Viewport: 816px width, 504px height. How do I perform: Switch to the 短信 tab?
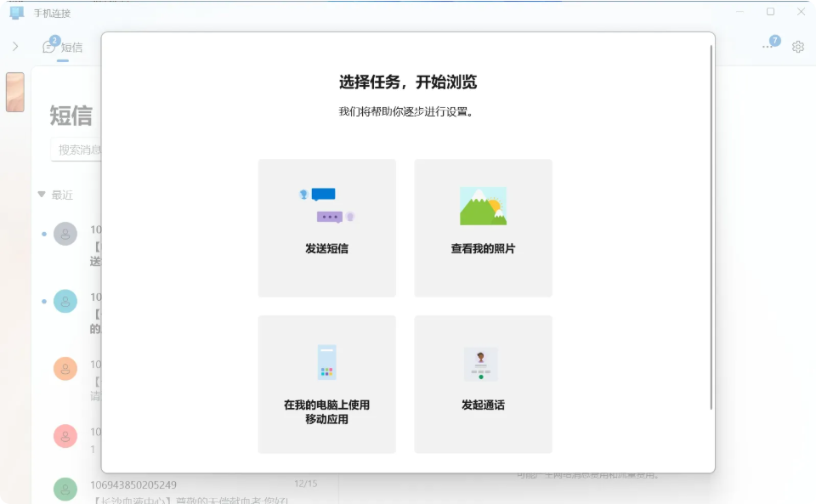[72, 48]
